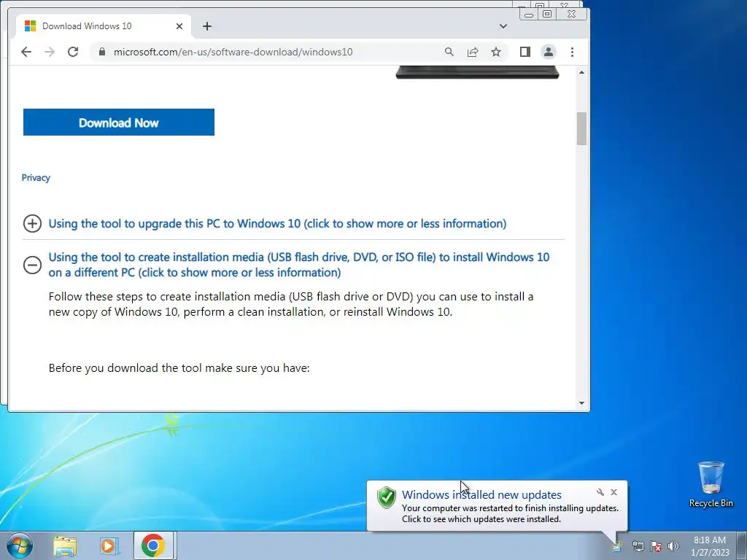
Task: Open notification options wrench icon
Action: [600, 492]
